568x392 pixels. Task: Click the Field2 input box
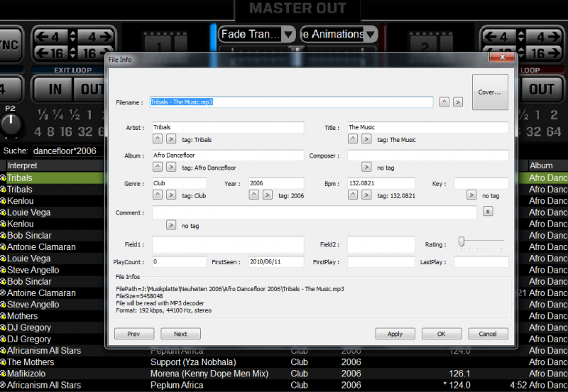[381, 244]
